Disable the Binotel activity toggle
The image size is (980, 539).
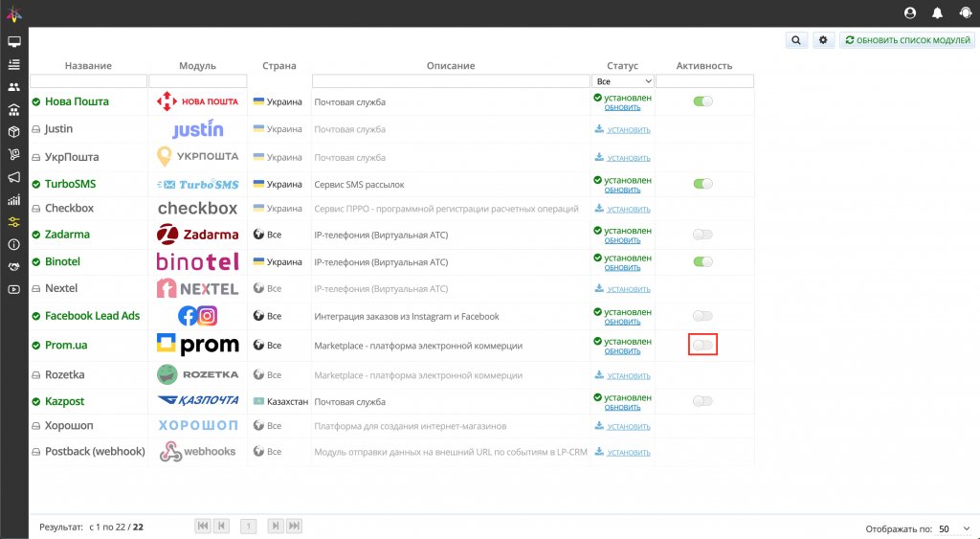703,261
